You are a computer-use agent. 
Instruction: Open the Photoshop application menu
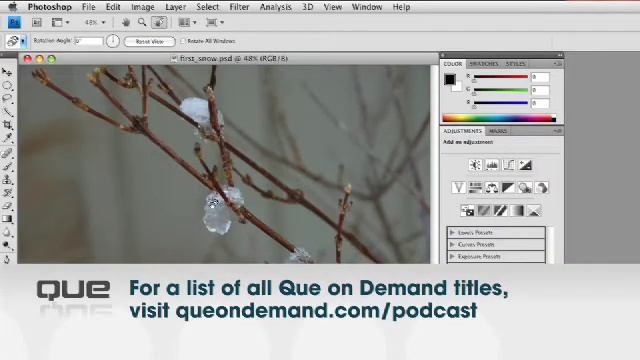pyautogui.click(x=49, y=7)
